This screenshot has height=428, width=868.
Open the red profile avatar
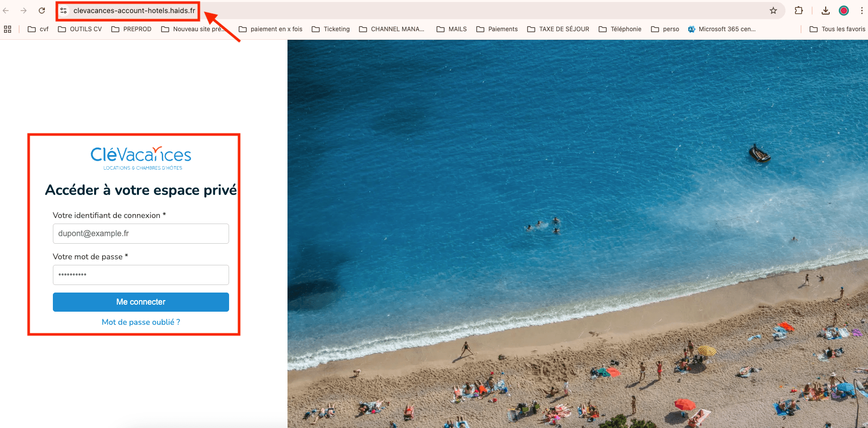(844, 11)
